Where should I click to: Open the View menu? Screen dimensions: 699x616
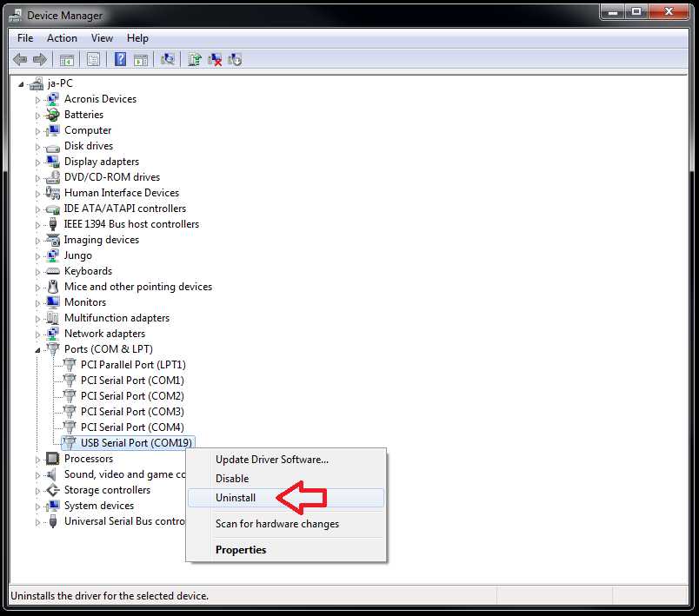(102, 38)
